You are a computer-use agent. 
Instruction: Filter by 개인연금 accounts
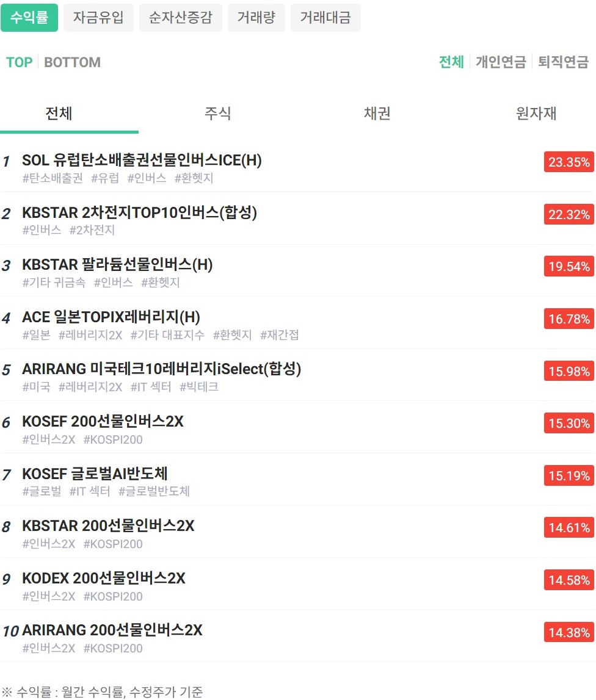point(501,62)
